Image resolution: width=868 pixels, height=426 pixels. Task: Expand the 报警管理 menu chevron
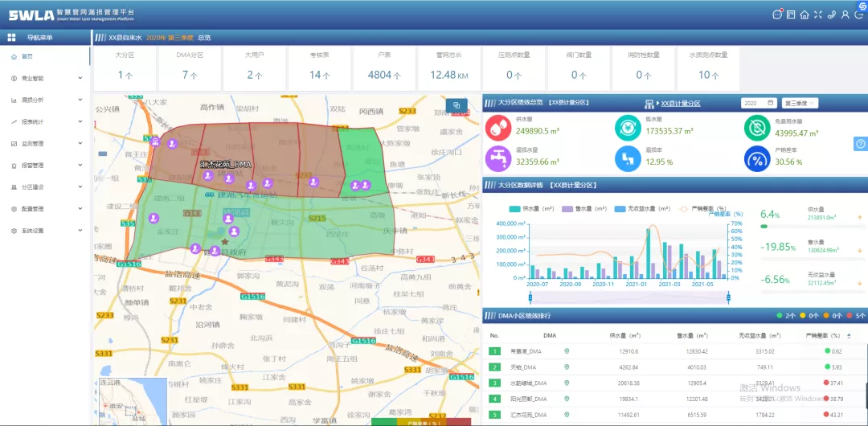tap(80, 165)
